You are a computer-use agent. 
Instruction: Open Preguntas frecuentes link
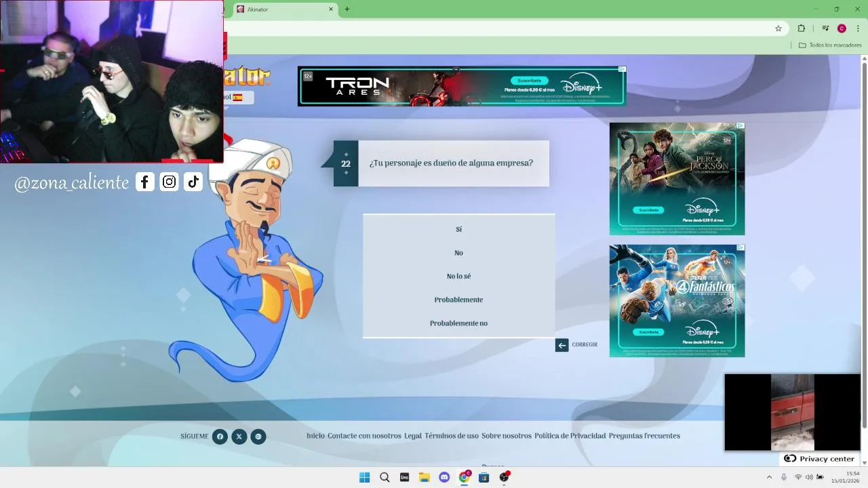(644, 436)
